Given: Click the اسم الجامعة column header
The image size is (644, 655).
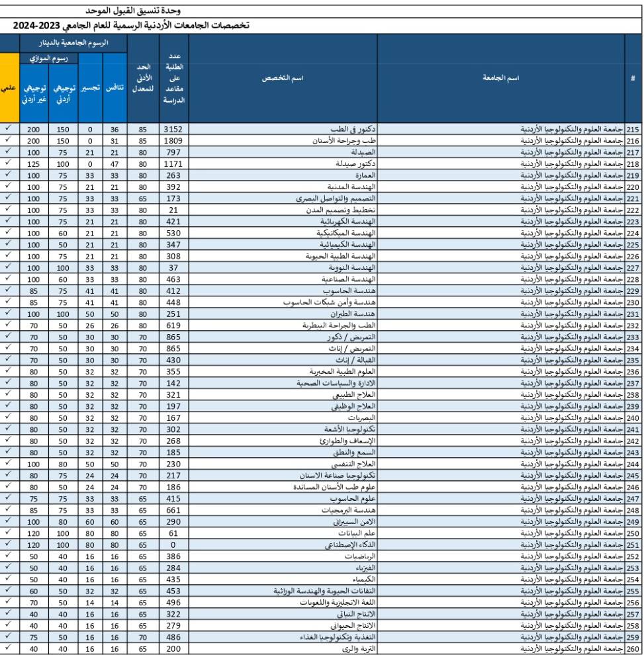Looking at the screenshot, I should 500,78.
